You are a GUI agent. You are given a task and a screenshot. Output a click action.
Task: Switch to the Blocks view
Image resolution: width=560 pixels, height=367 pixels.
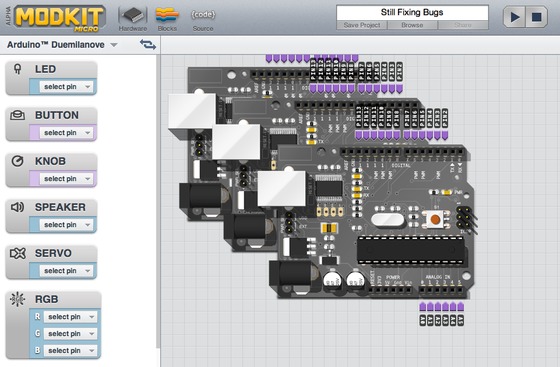[167, 19]
